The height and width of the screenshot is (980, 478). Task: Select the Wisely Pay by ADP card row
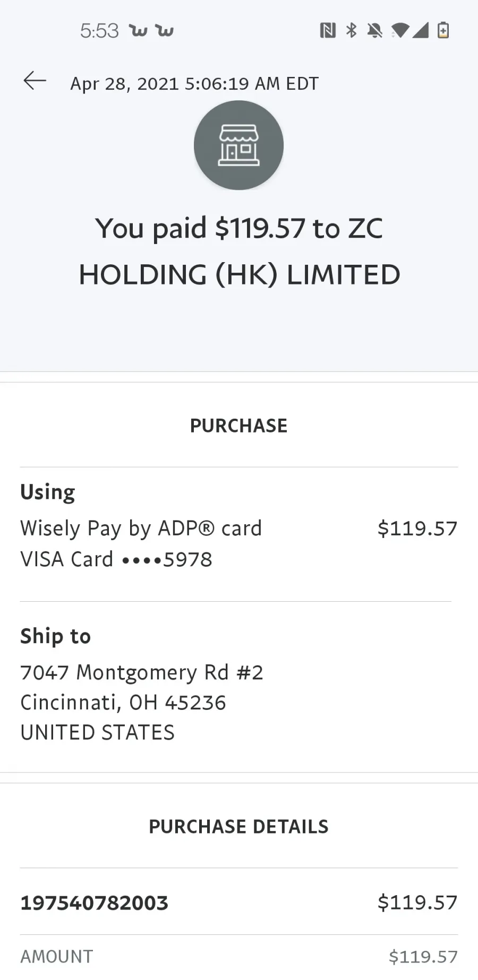pos(239,528)
